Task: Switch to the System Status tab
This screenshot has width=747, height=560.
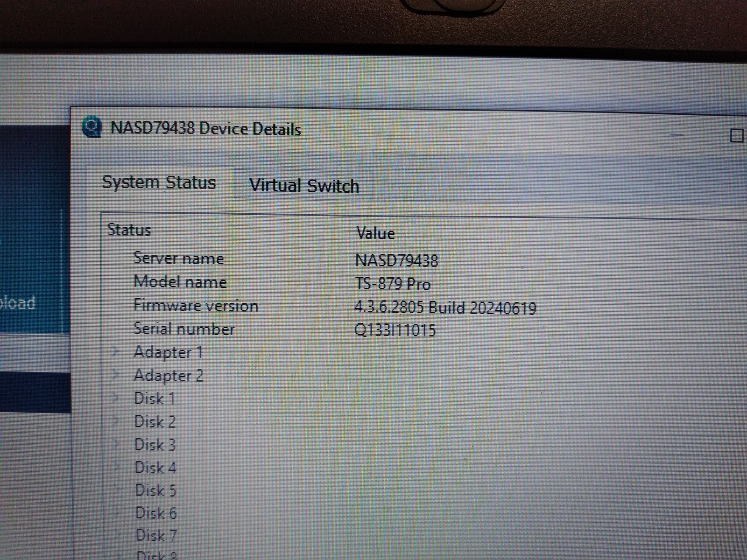Action: 159,182
